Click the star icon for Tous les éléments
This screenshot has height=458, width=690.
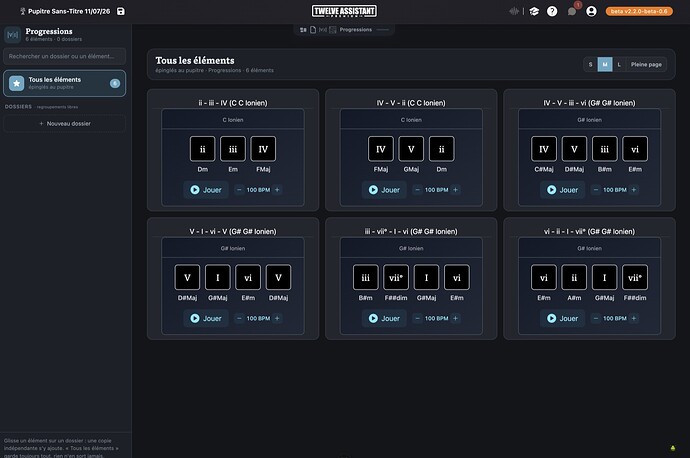[x=17, y=83]
